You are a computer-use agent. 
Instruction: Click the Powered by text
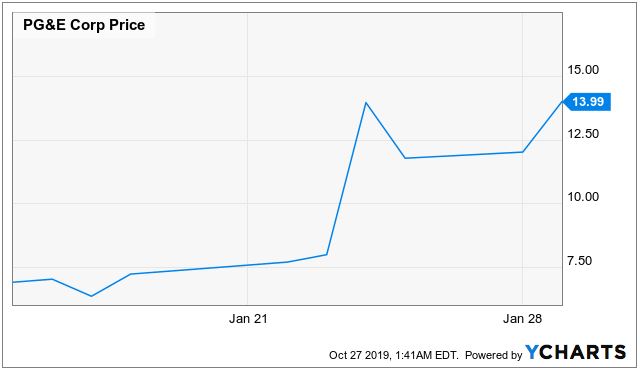(x=493, y=355)
